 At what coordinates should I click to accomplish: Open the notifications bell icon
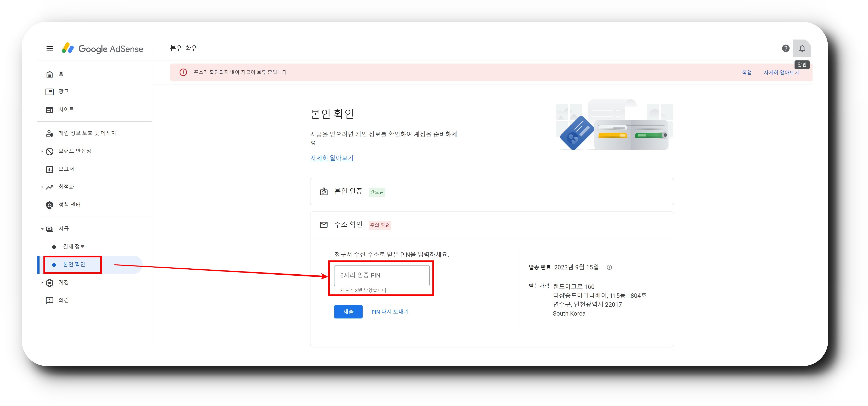coord(802,48)
